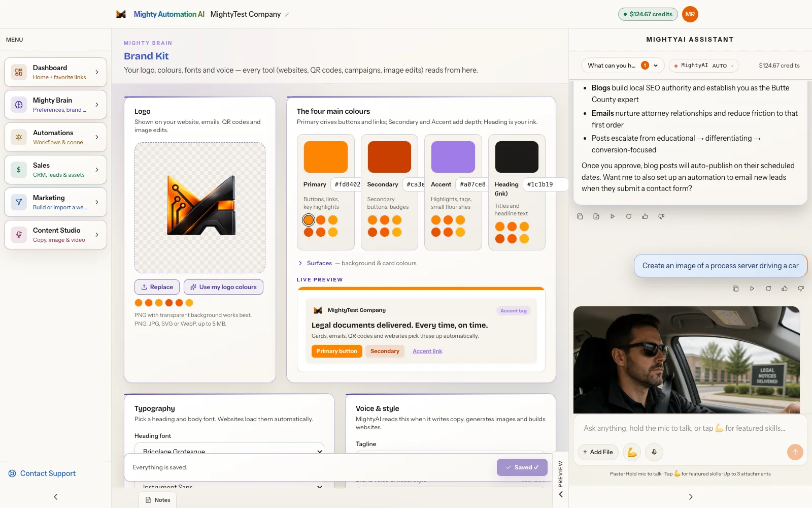Click the large Accent purple colour swatch
Image resolution: width=812 pixels, height=508 pixels.
click(x=453, y=157)
